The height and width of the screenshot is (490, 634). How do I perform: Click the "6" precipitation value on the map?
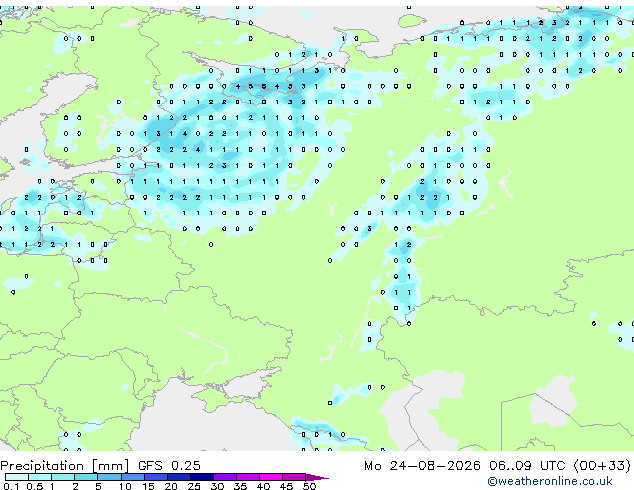pos(264,87)
